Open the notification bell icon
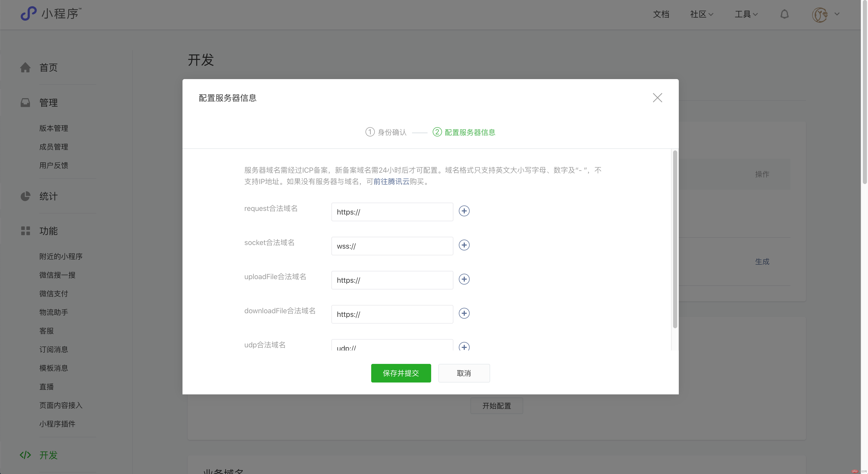This screenshot has width=868, height=474. tap(785, 14)
